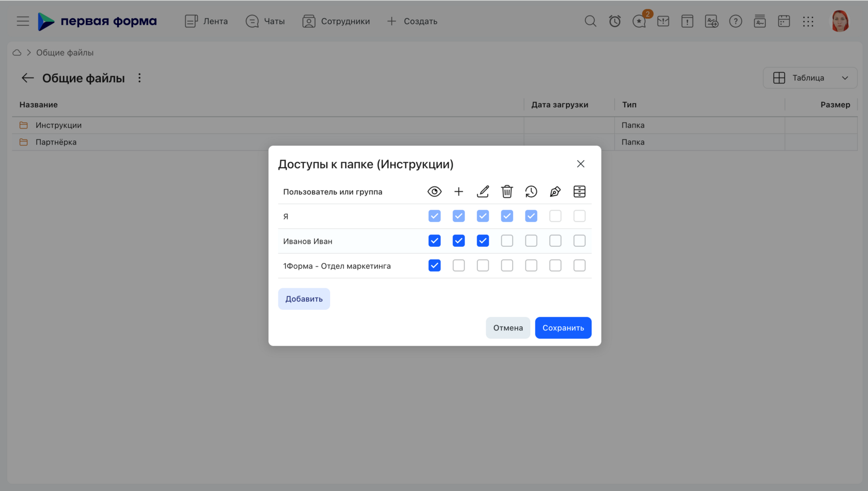Go back using the left arrow
This screenshot has width=868, height=491.
click(x=27, y=78)
